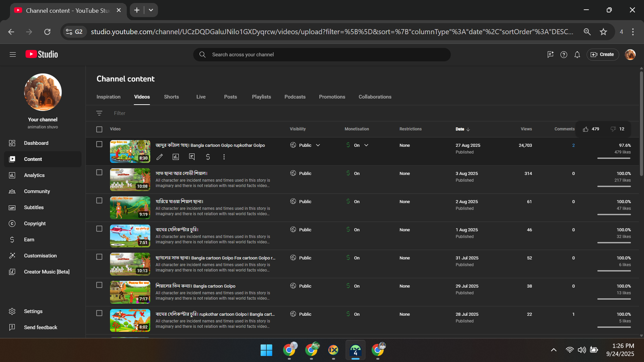The height and width of the screenshot is (362, 644).
Task: Open the notifications bell icon
Action: coord(577,55)
